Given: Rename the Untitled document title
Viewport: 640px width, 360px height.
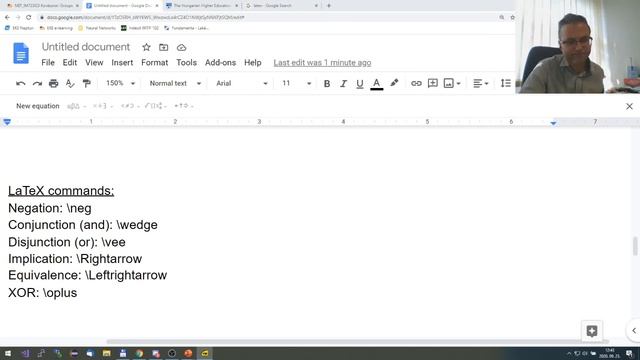Looking at the screenshot, I should pos(86,47).
